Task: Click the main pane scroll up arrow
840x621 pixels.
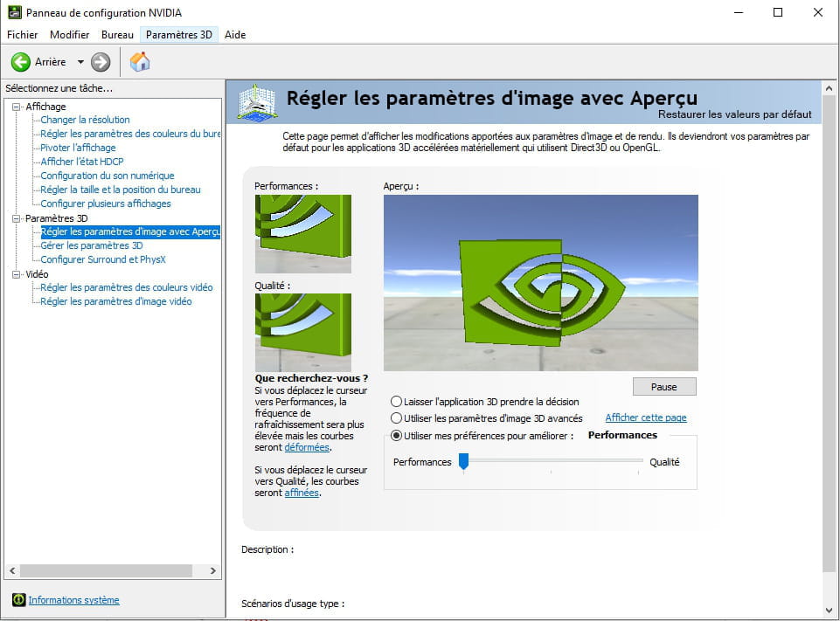Action: pos(829,88)
